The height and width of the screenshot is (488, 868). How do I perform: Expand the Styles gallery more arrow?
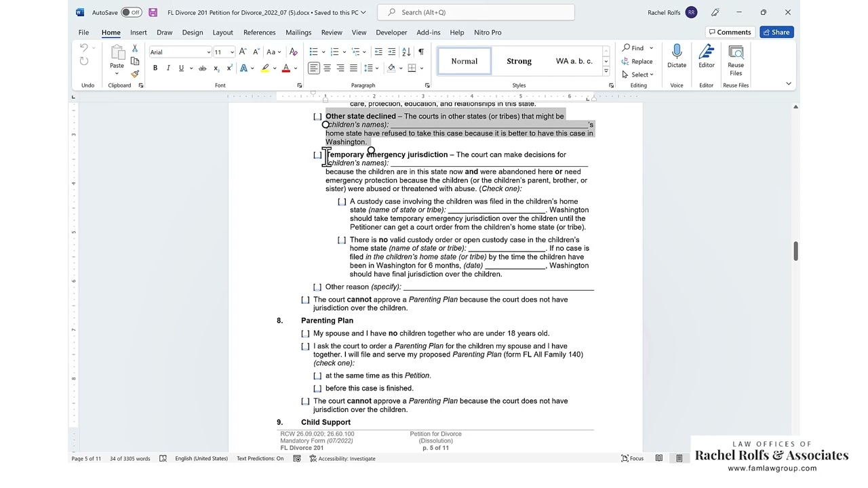pyautogui.click(x=606, y=71)
